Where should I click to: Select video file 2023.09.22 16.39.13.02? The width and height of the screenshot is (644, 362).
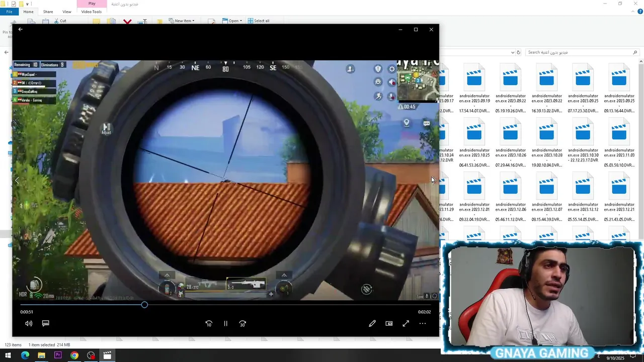pyautogui.click(x=546, y=88)
